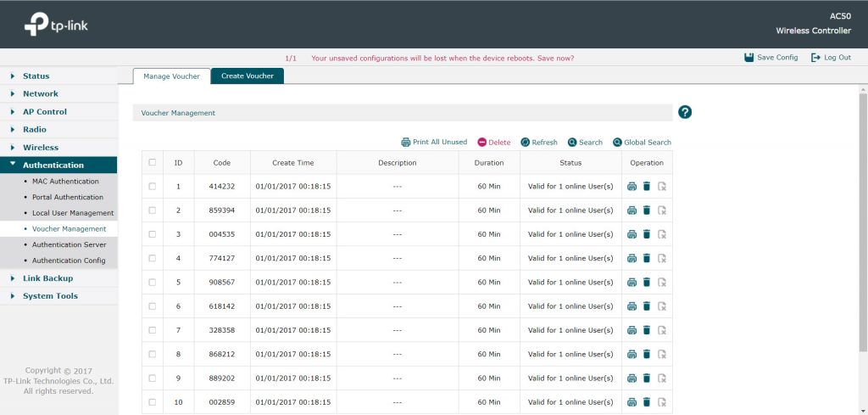Delete voucher with code 908567
868x415 pixels.
click(x=646, y=283)
